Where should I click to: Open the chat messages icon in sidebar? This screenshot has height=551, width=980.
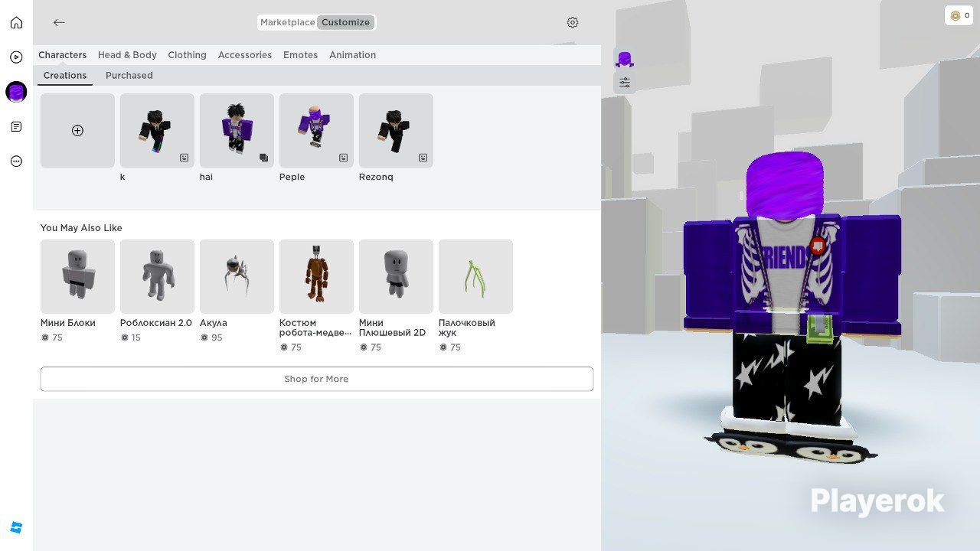(16, 126)
